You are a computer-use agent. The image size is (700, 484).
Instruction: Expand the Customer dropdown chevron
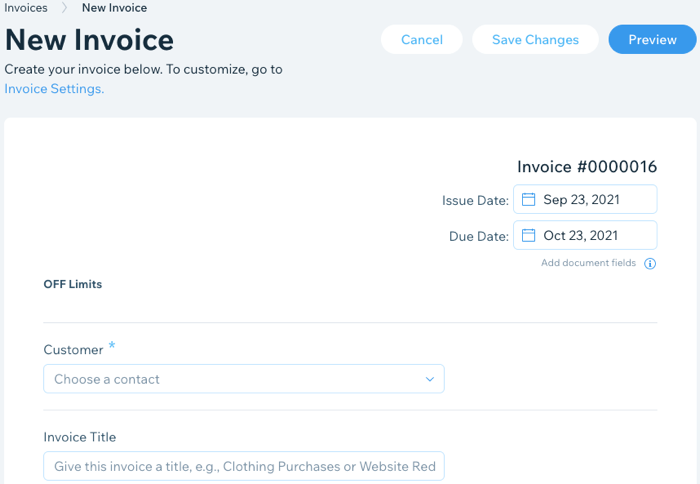point(430,379)
